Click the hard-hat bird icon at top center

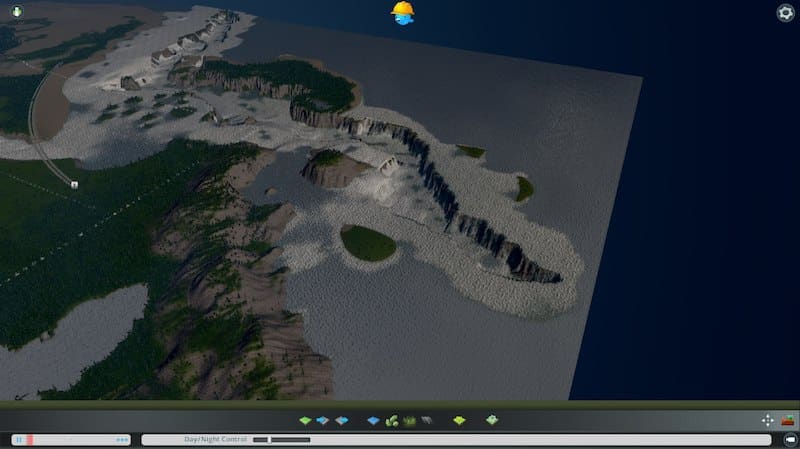click(x=403, y=12)
